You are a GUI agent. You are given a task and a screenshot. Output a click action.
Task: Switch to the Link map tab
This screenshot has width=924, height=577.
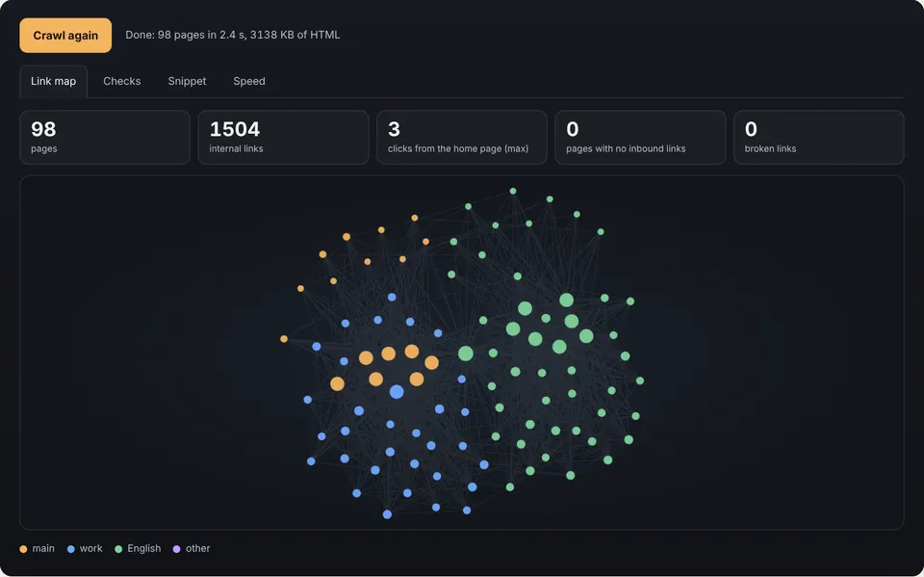point(53,82)
